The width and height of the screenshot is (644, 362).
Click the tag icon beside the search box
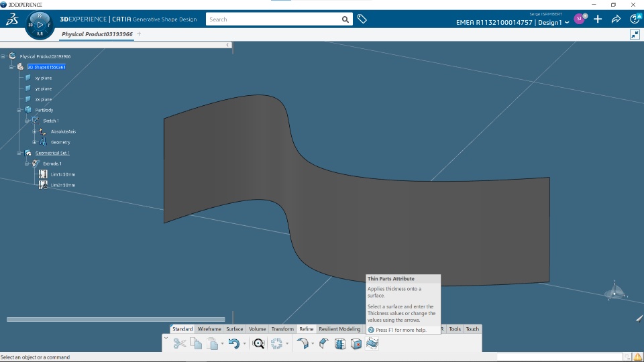(x=362, y=19)
